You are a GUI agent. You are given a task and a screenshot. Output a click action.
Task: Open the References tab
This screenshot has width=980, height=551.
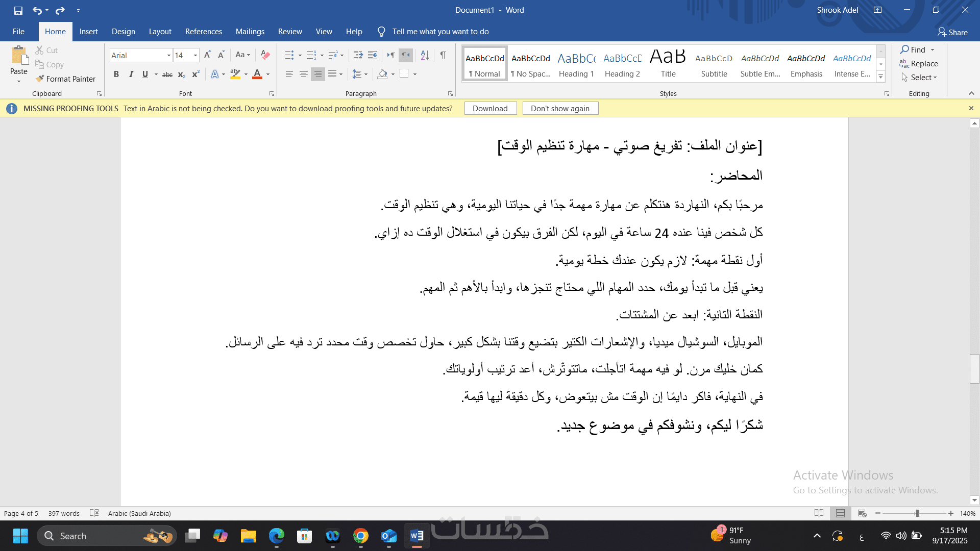203,32
